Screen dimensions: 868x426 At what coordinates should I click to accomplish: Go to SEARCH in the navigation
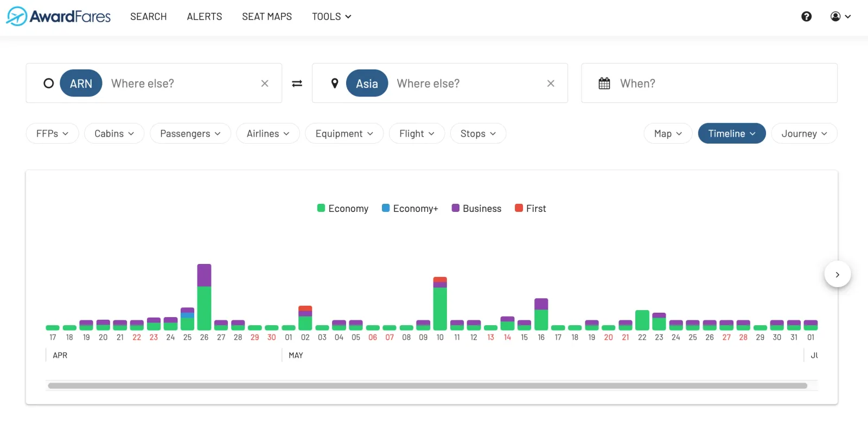[x=149, y=17]
